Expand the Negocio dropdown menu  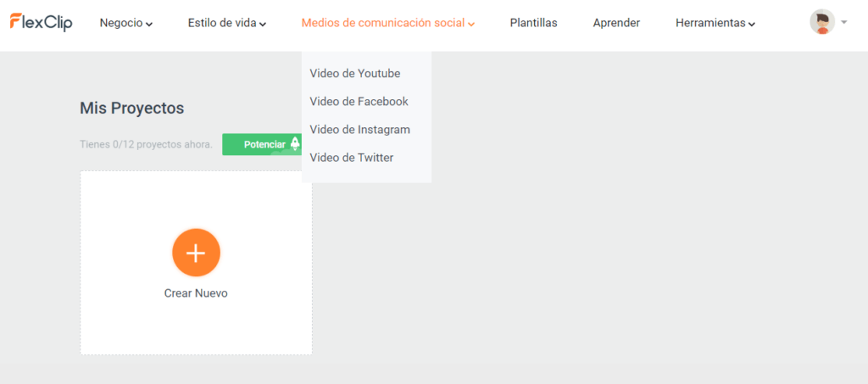[x=126, y=23]
